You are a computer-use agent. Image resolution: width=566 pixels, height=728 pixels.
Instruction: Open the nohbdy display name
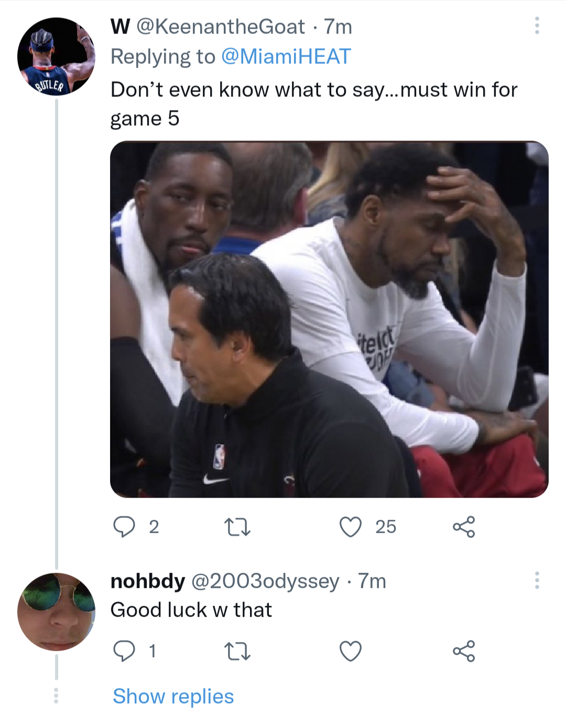(x=148, y=581)
